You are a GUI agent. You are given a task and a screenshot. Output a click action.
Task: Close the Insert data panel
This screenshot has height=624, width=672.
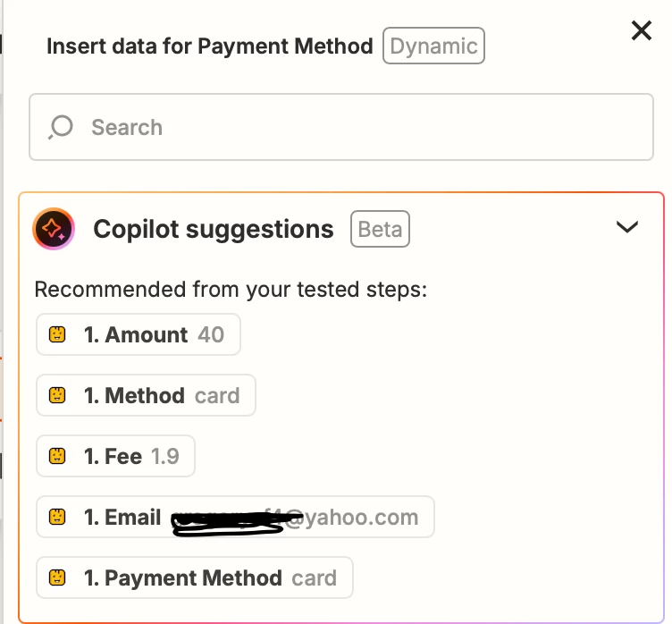coord(642,31)
